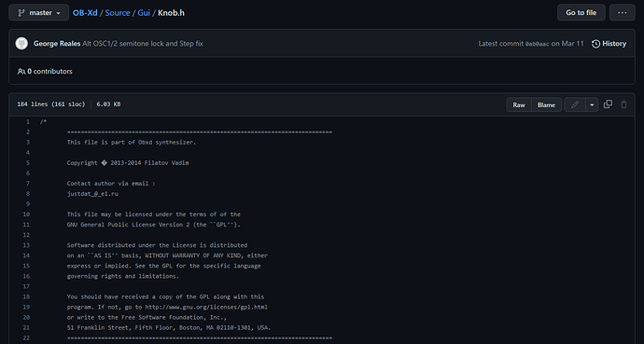Screen dimensions: 644x344
Task: Open George Reales author link
Action: pyautogui.click(x=57, y=44)
